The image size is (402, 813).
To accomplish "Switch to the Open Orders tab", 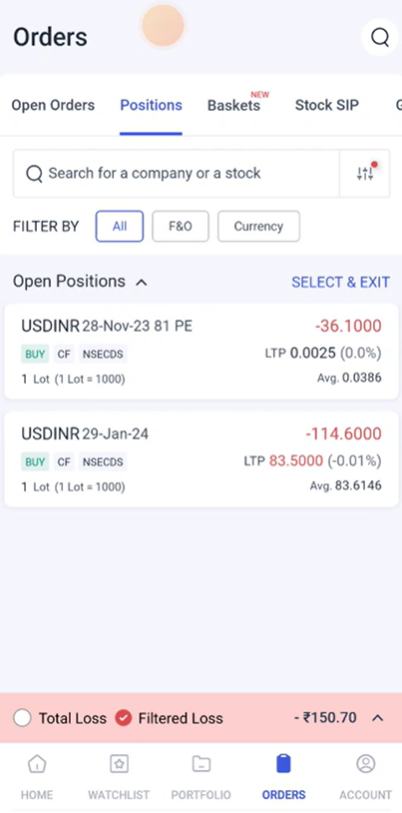I will (x=53, y=105).
